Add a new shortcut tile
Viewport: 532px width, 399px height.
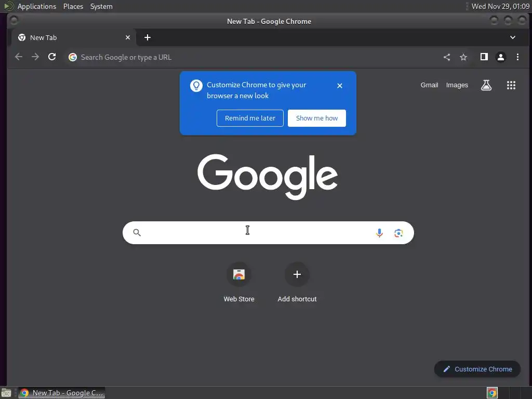pos(297,283)
